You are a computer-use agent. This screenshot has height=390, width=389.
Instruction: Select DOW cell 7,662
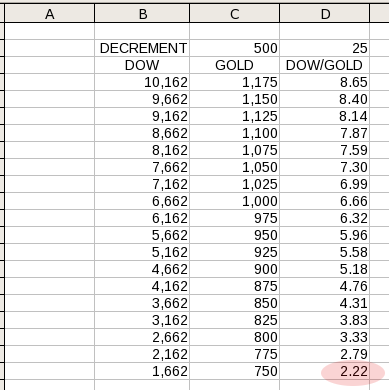(142, 167)
